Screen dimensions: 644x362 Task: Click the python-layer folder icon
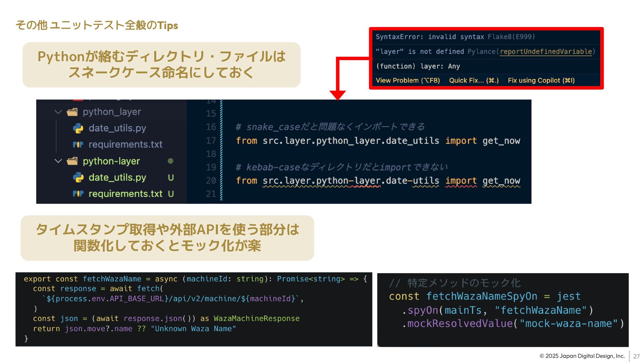point(72,161)
